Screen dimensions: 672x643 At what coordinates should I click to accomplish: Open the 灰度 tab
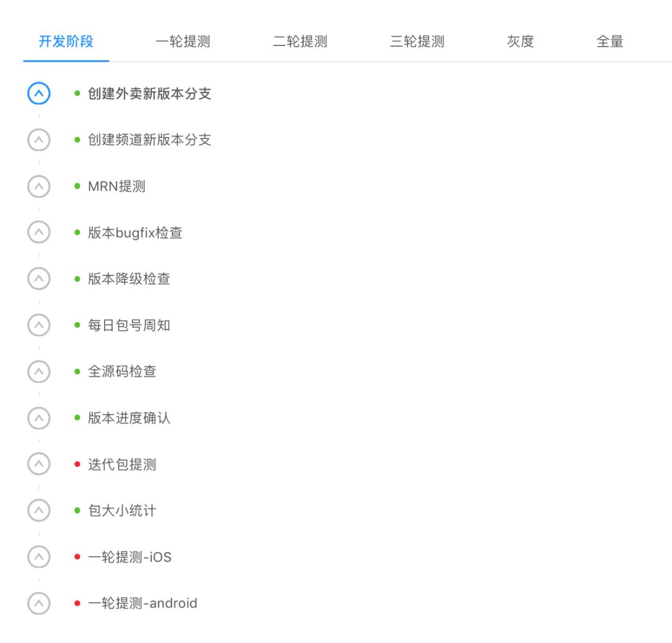pyautogui.click(x=520, y=42)
